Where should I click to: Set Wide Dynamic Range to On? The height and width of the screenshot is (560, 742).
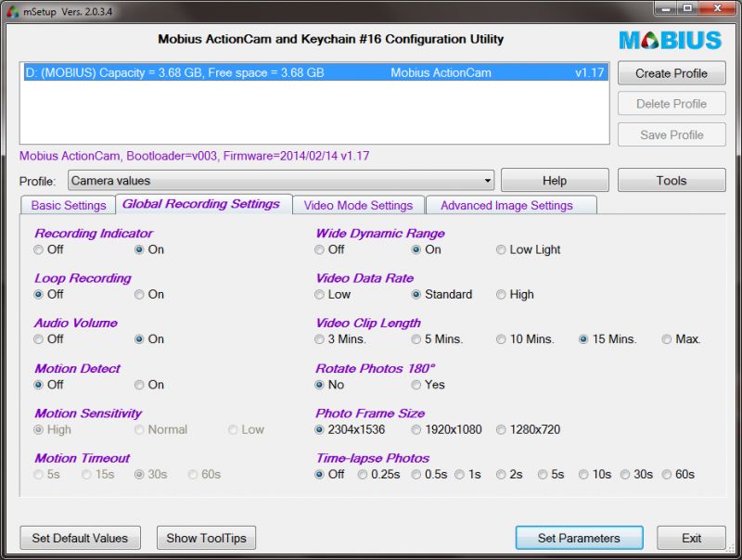pyautogui.click(x=427, y=249)
